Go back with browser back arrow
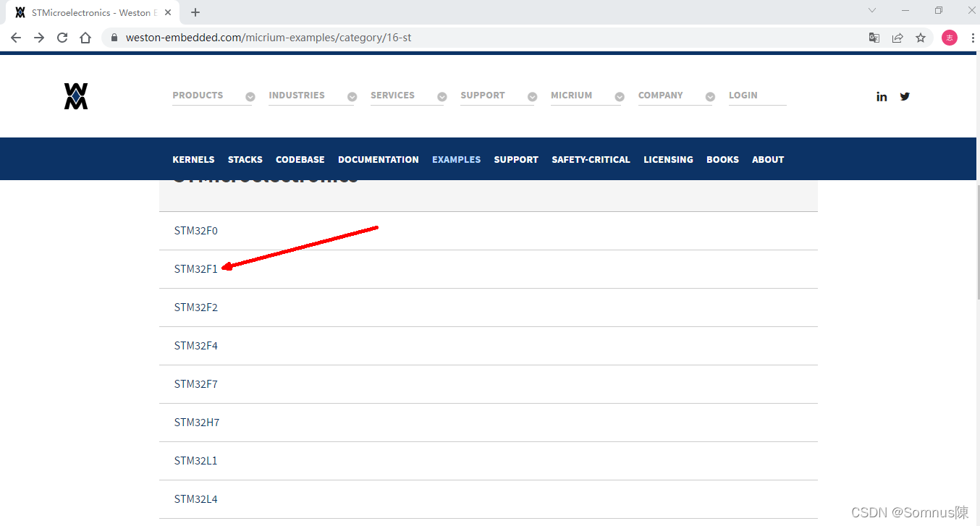The image size is (980, 526). click(x=16, y=38)
